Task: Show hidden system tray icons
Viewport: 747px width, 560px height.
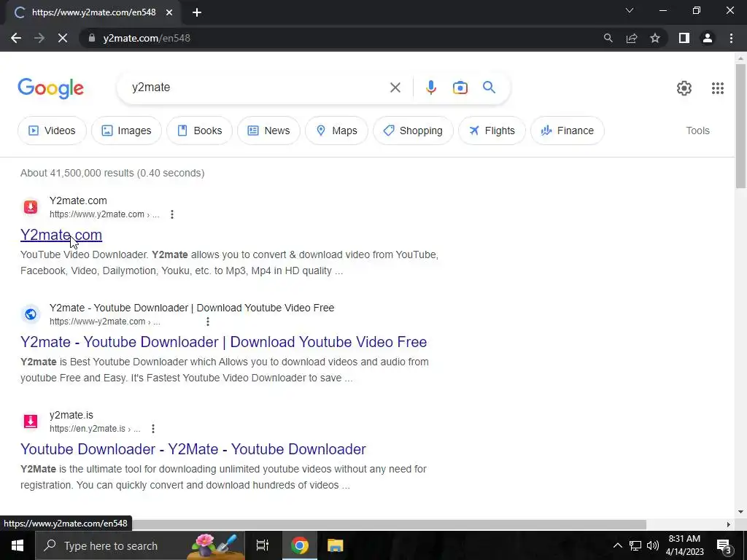Action: (x=617, y=545)
